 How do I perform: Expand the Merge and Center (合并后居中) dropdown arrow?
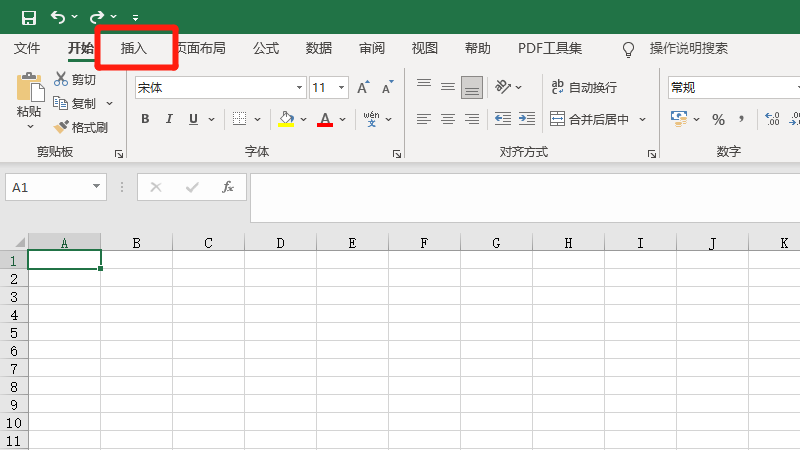point(643,119)
